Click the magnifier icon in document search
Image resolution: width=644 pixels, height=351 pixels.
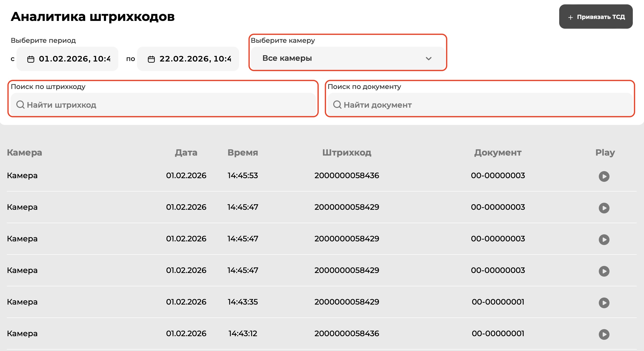(338, 105)
